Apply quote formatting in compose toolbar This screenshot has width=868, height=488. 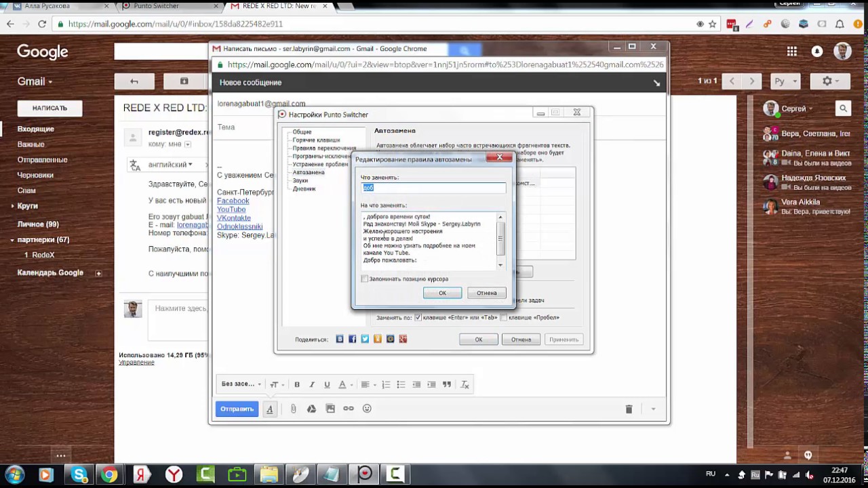(x=447, y=384)
